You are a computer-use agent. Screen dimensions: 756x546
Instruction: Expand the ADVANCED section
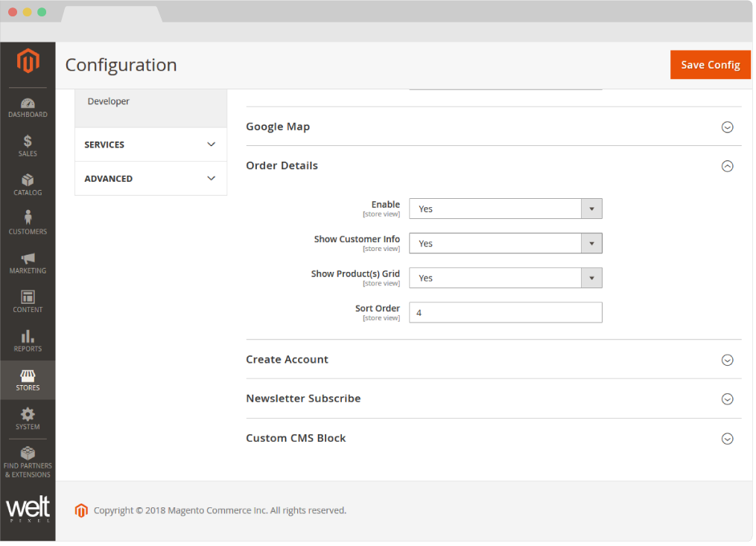pyautogui.click(x=150, y=179)
